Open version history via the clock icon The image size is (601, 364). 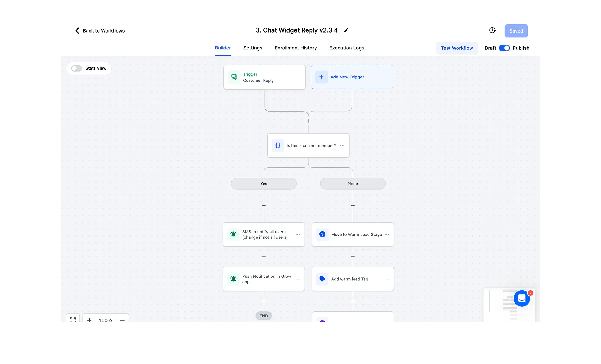click(x=492, y=30)
